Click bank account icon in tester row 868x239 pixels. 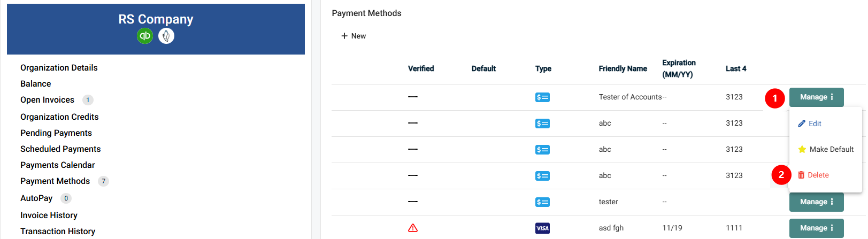(x=542, y=202)
